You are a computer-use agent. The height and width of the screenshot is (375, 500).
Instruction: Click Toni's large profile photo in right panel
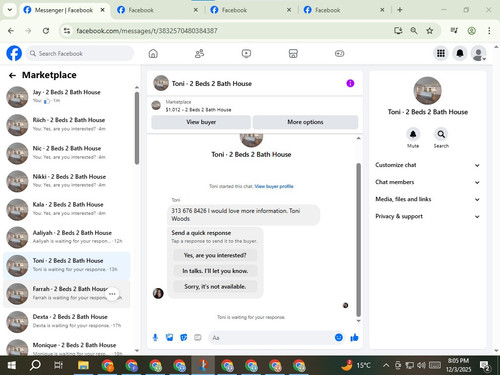(427, 91)
